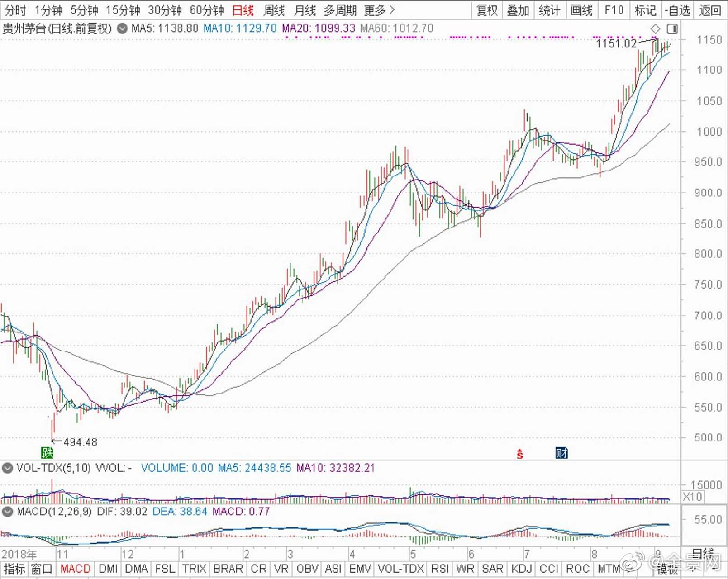
Task: Open the VOL-TDX indicator options circle
Action: (x=7, y=468)
